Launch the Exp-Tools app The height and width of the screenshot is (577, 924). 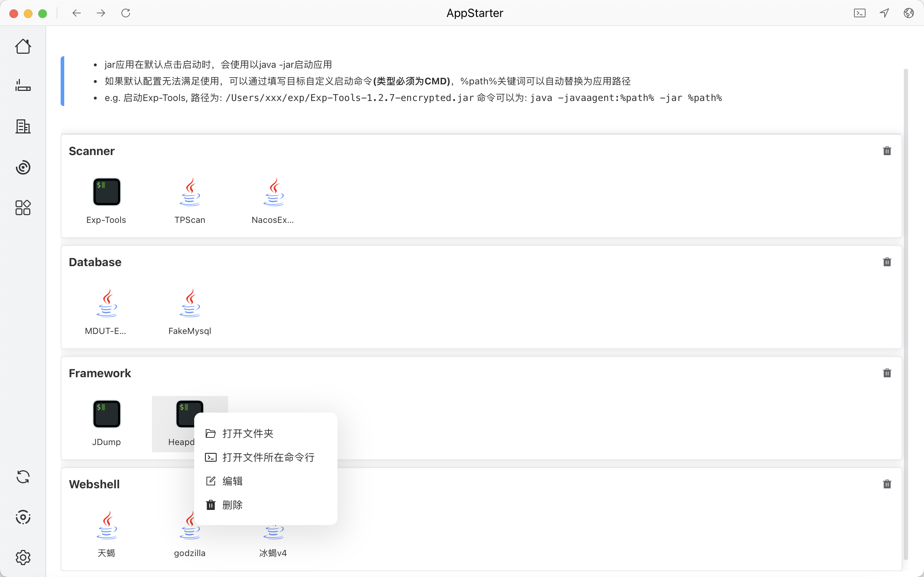106,192
